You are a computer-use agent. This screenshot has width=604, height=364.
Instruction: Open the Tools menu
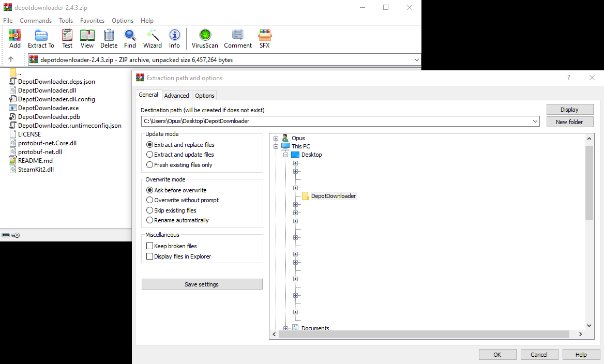click(66, 20)
